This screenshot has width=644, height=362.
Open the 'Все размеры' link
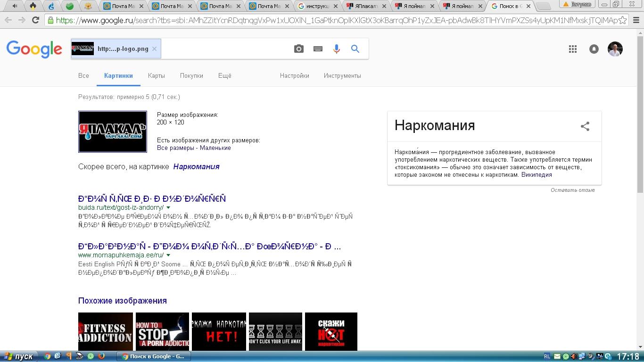coord(175,148)
